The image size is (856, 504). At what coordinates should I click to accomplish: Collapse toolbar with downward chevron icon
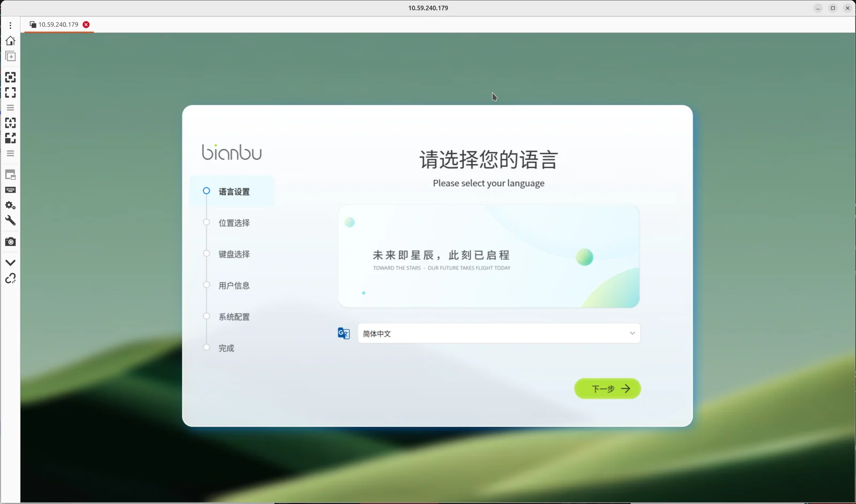(x=10, y=263)
